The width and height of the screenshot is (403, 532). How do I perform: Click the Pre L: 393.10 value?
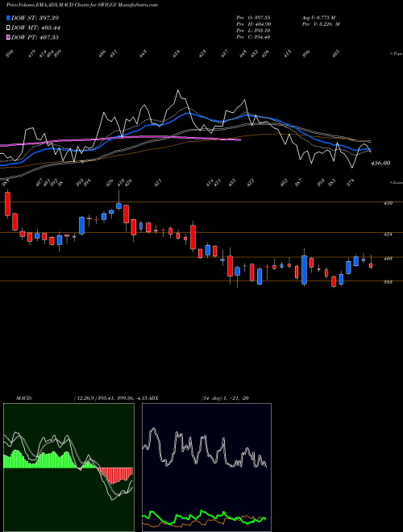coord(253,31)
